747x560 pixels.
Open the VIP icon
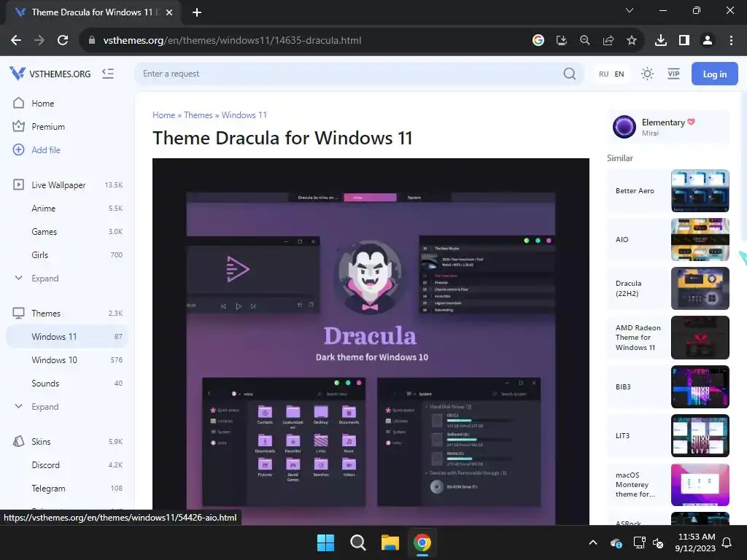(x=673, y=74)
